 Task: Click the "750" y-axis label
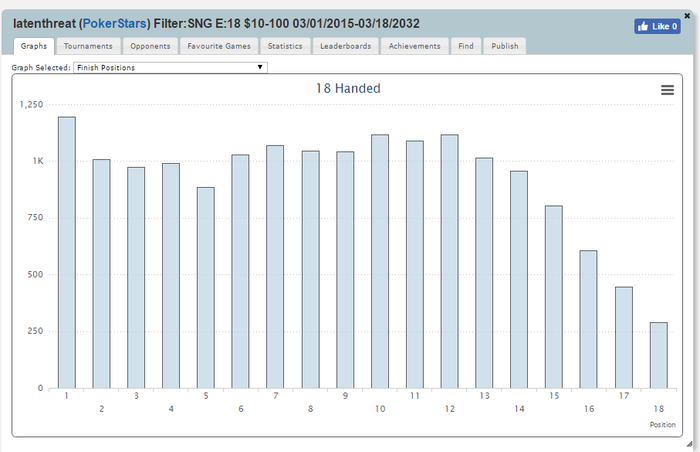click(35, 218)
